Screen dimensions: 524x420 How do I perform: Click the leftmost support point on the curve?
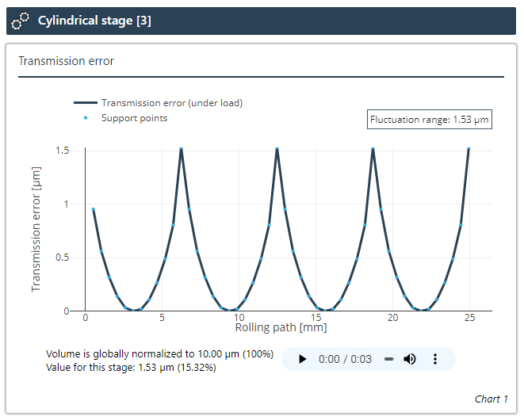[x=94, y=209]
